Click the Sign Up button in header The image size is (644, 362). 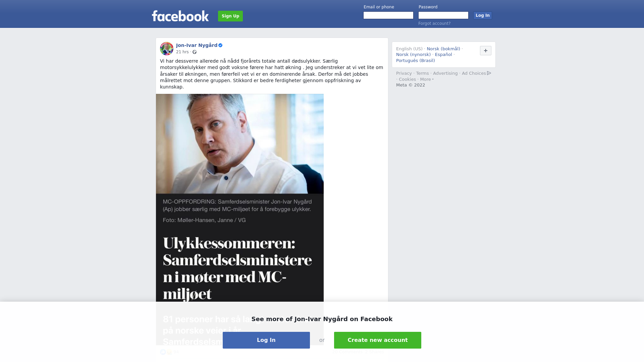click(230, 16)
